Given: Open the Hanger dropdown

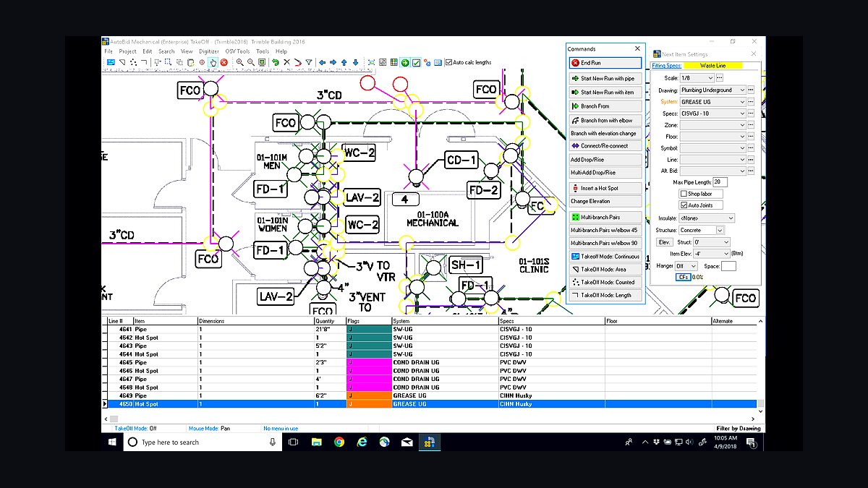Looking at the screenshot, I should coord(686,266).
